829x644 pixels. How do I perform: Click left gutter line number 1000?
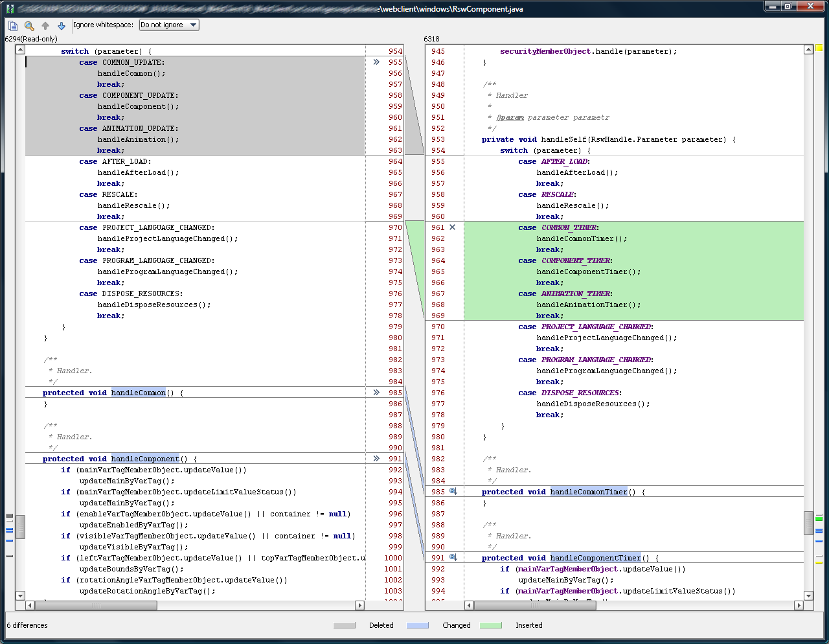tap(393, 558)
